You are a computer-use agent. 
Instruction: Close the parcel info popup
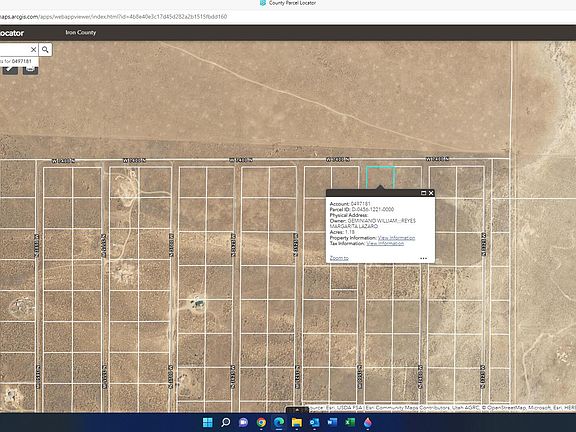coord(431,193)
